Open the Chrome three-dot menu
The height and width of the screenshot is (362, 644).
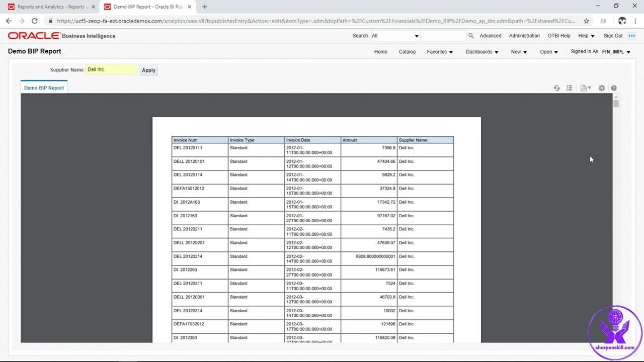tap(636, 21)
